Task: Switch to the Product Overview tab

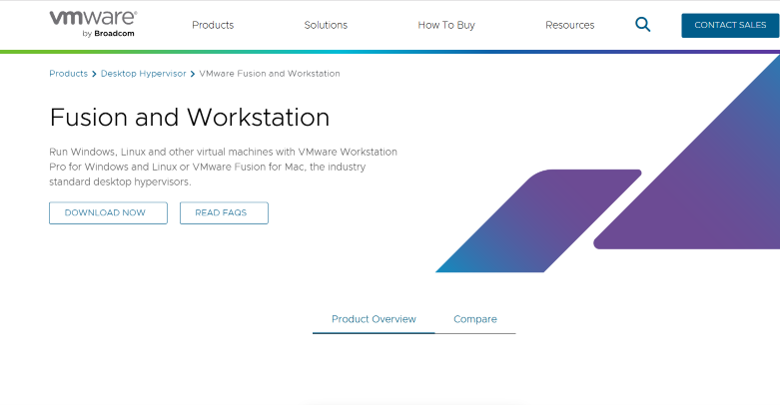Action: point(374,319)
